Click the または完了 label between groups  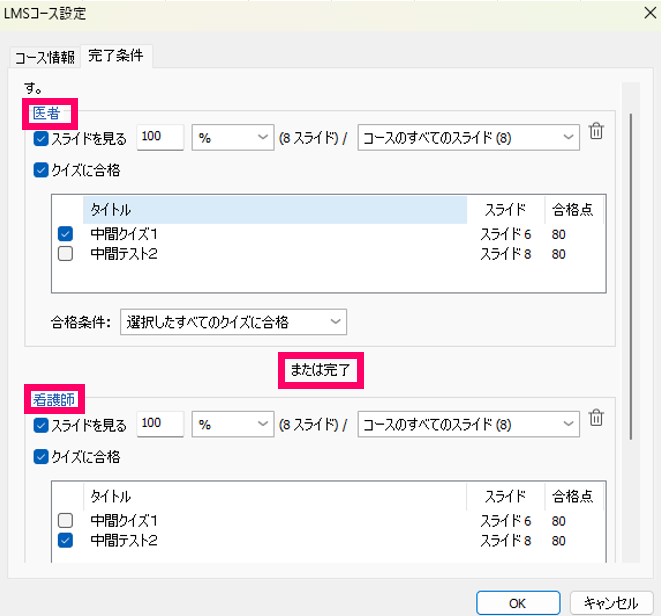click(320, 370)
